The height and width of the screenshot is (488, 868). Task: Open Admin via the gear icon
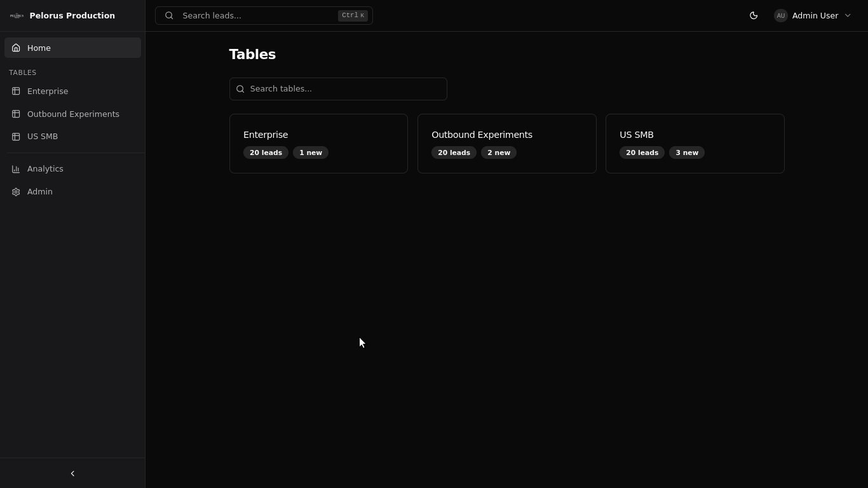[x=16, y=191]
